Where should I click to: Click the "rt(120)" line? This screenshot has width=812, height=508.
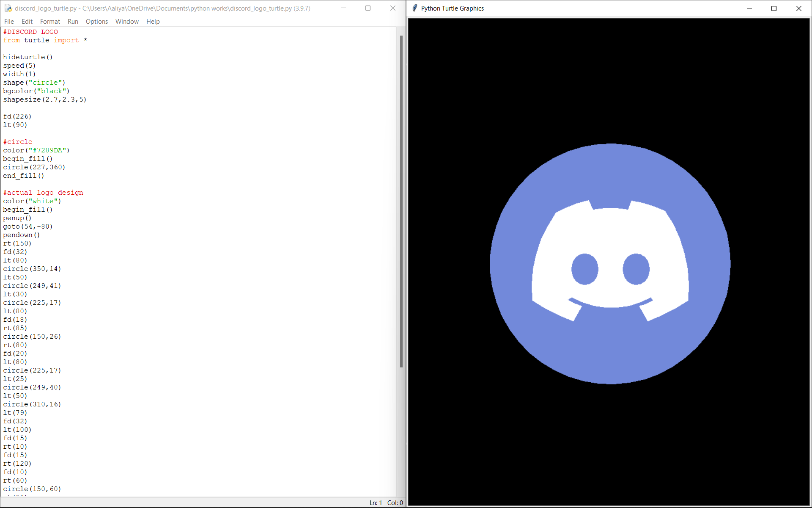[x=17, y=464]
